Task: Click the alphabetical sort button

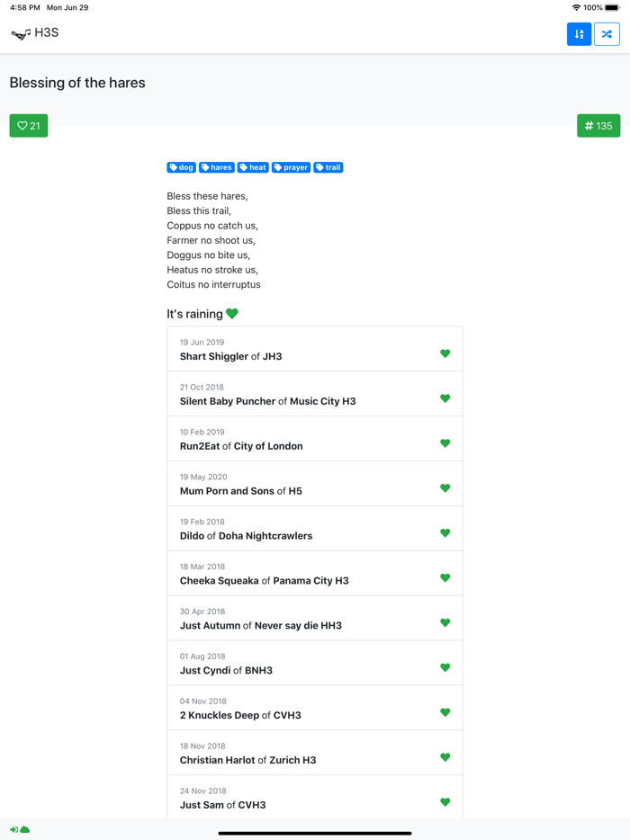Action: pyautogui.click(x=579, y=34)
